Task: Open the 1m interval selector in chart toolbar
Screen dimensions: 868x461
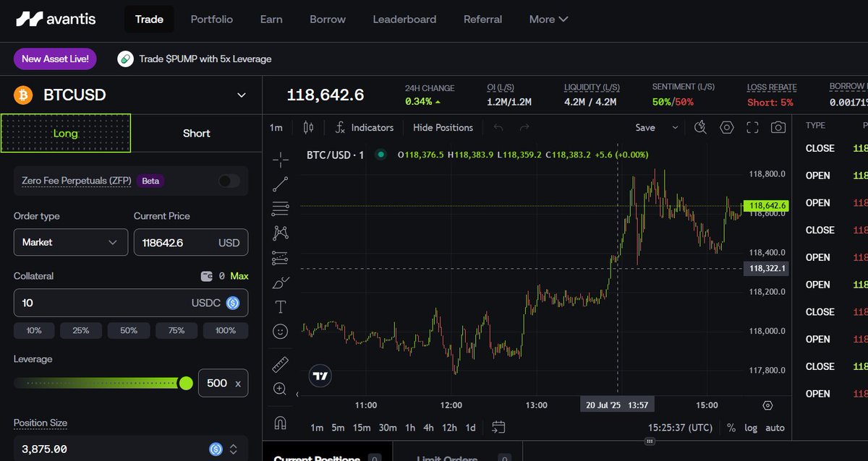Action: click(x=276, y=127)
